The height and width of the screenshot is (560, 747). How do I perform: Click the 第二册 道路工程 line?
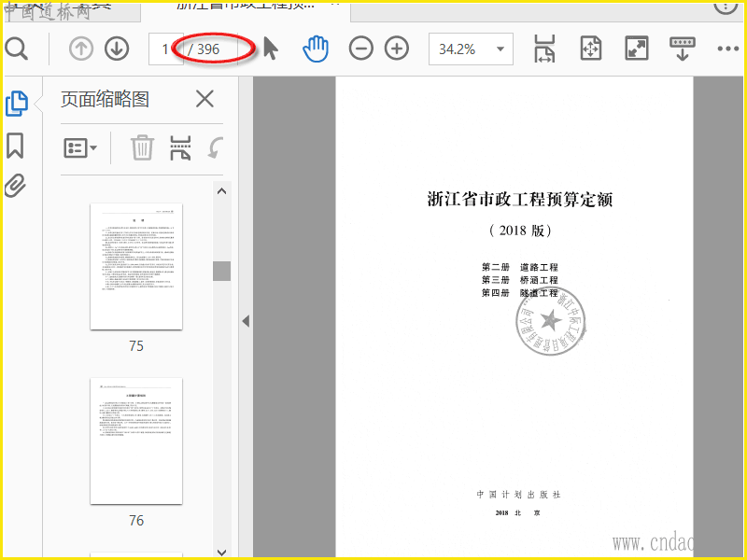tap(519, 267)
